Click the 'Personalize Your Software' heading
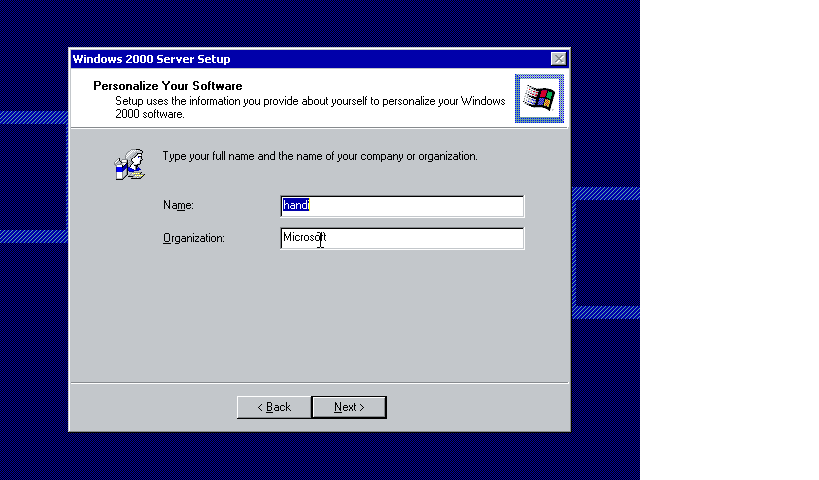The width and height of the screenshot is (819, 480). point(168,86)
